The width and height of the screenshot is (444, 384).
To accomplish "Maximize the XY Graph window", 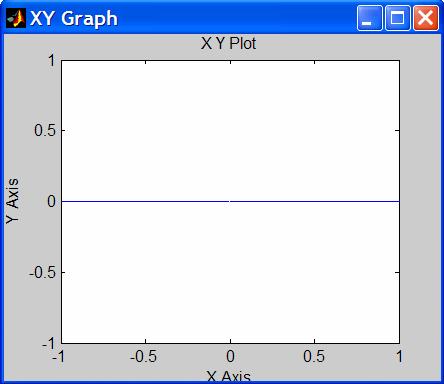I will tap(397, 18).
